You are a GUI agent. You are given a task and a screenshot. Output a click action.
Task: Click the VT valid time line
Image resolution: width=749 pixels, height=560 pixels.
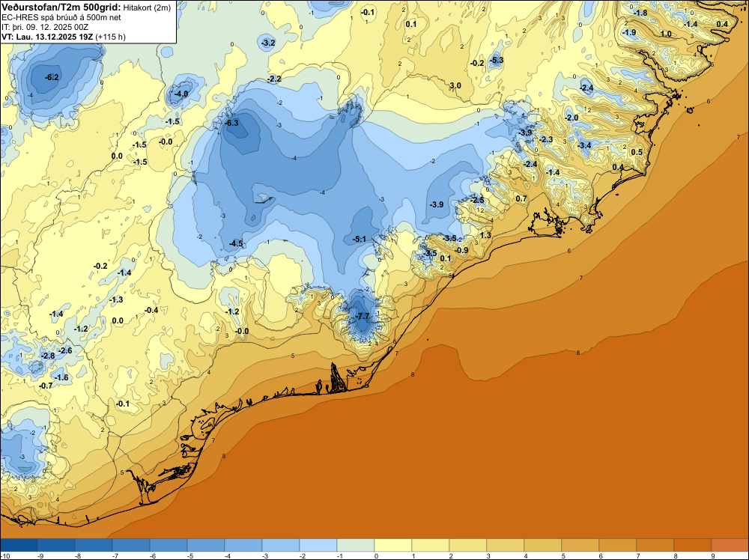tap(64, 37)
